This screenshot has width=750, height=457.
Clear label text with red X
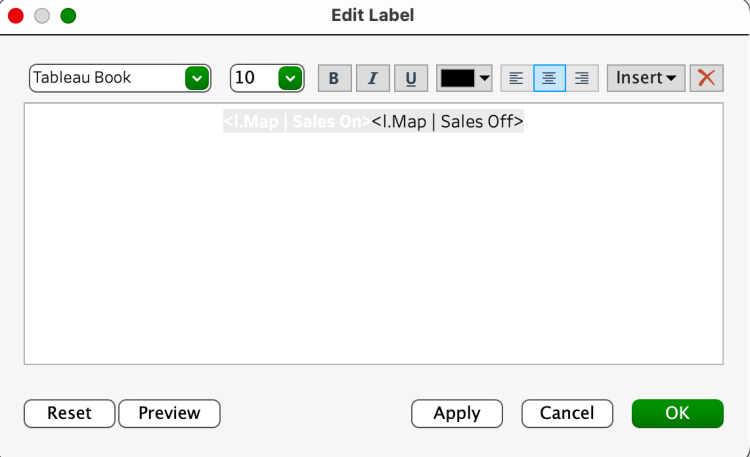coord(706,78)
